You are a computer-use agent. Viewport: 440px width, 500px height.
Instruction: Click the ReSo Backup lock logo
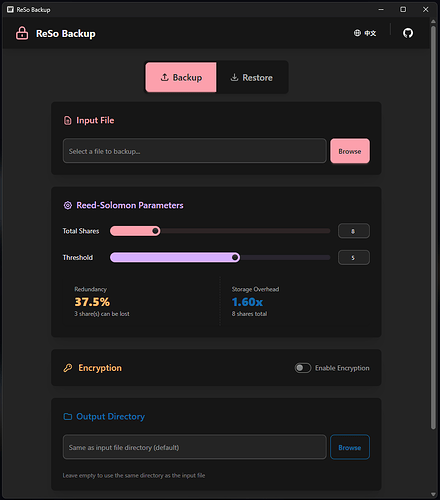(22, 33)
